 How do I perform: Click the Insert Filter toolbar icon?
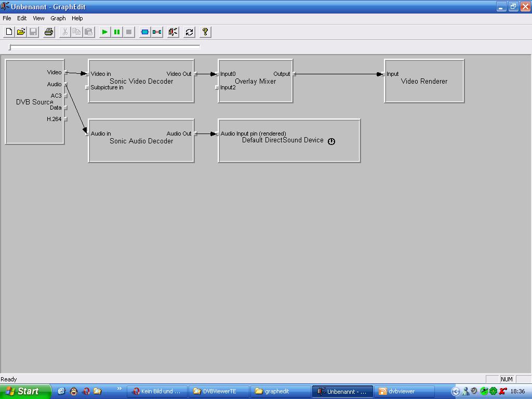(145, 32)
